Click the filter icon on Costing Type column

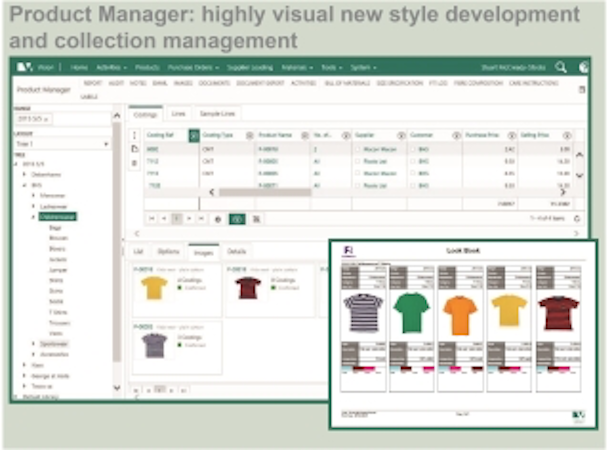250,135
